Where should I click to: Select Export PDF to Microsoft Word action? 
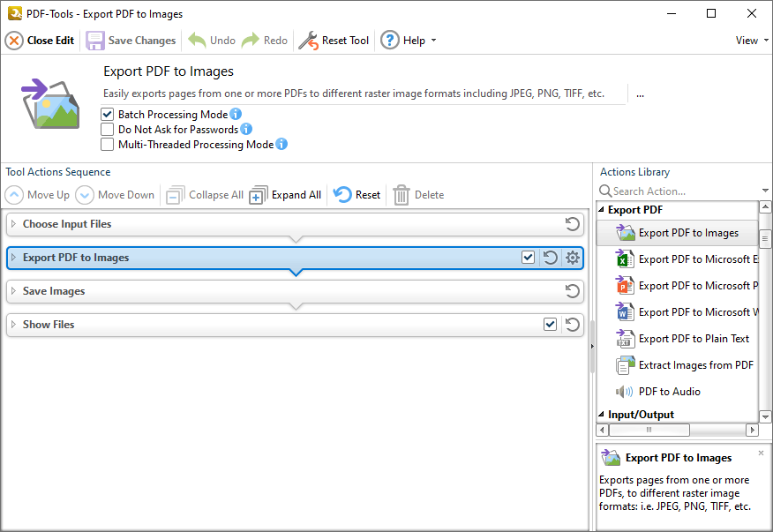678,312
